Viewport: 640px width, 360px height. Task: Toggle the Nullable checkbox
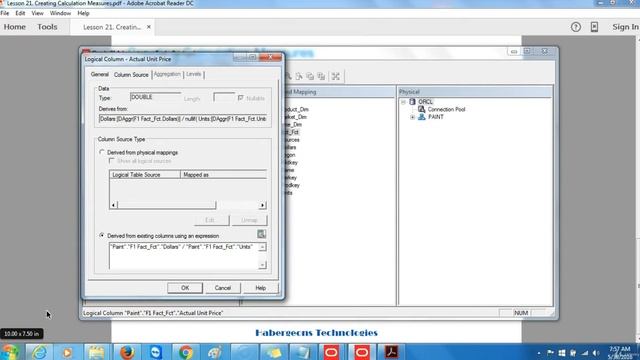click(x=240, y=98)
